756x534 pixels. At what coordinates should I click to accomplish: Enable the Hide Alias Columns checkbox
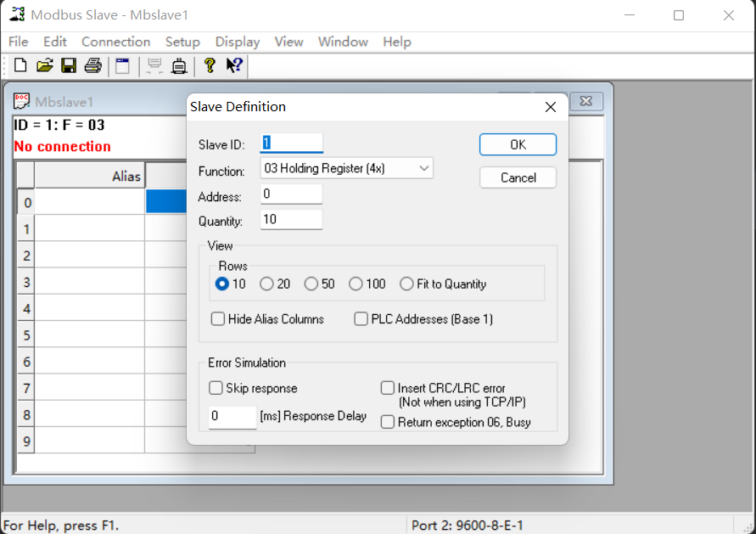click(x=218, y=318)
